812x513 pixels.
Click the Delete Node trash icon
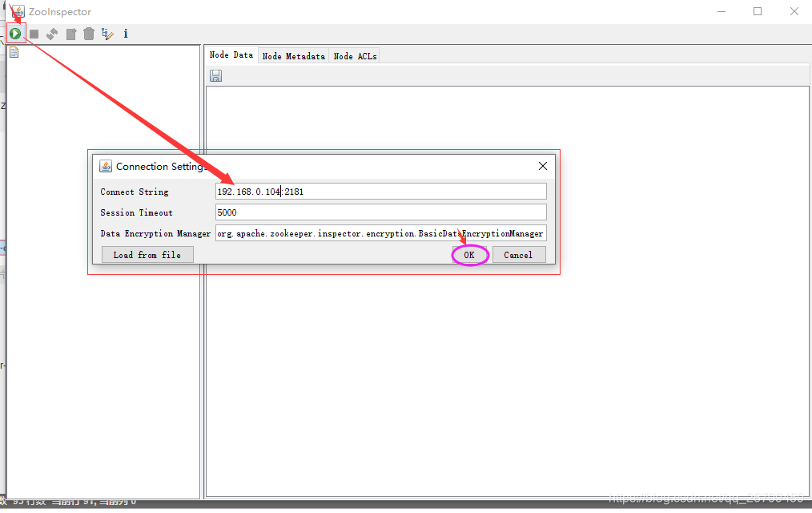(x=89, y=34)
